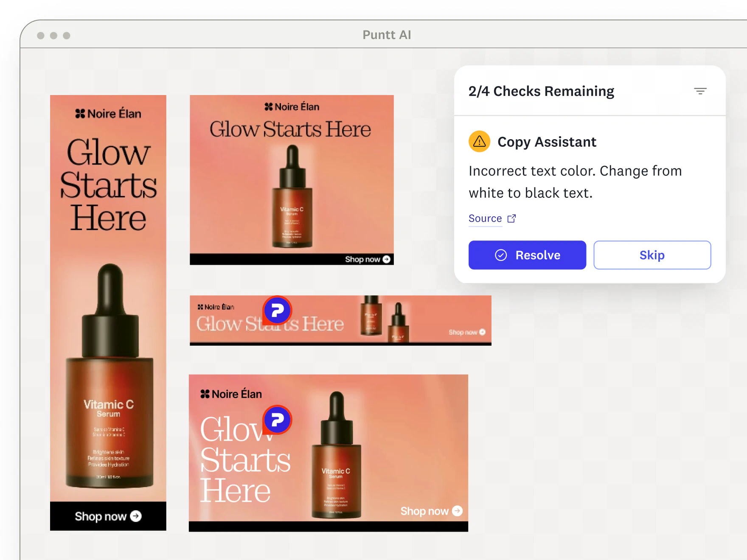Click the 2/4 Checks Remaining heading

(x=541, y=91)
